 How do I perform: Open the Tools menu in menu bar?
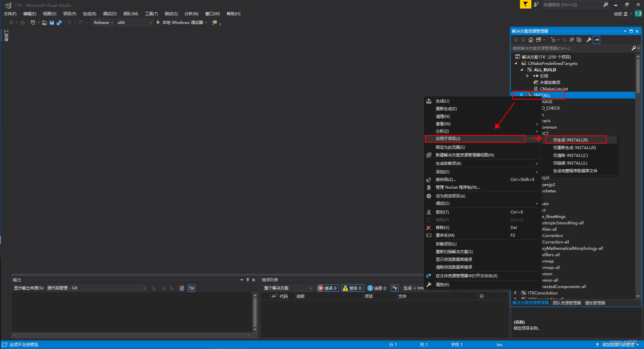[x=152, y=14]
